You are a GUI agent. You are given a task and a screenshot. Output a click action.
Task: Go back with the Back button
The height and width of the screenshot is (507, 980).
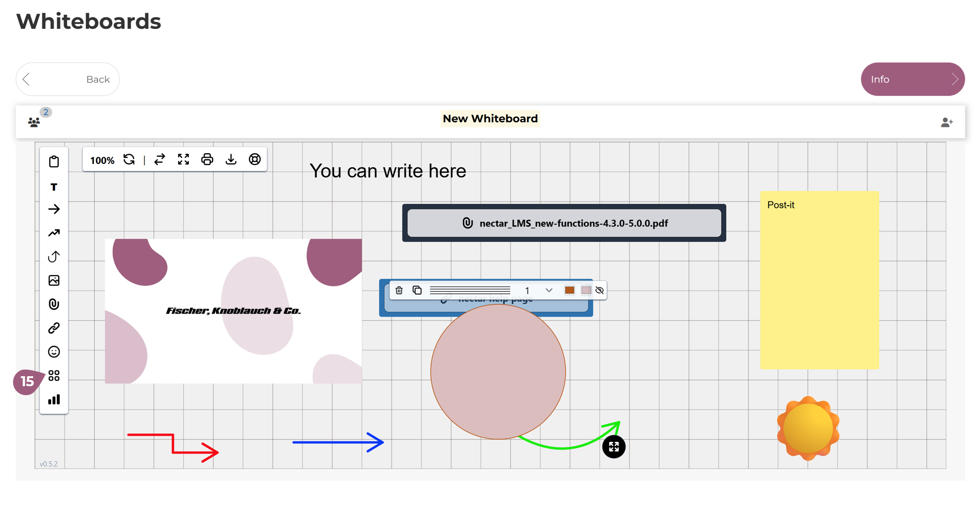[x=68, y=79]
